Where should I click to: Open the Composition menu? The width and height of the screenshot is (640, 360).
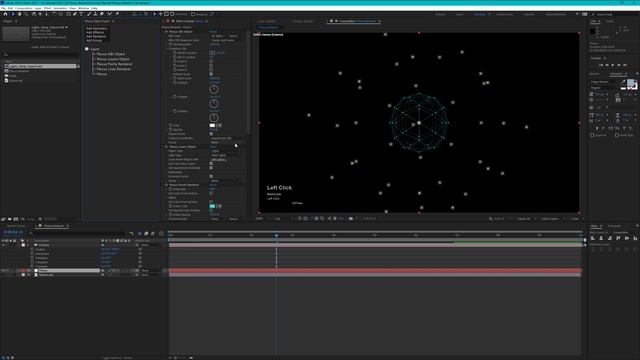[24, 8]
